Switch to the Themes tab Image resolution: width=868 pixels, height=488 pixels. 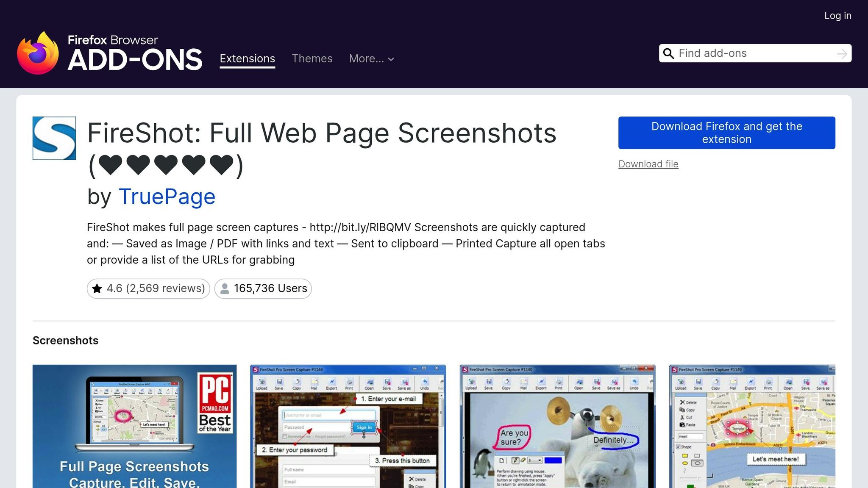point(312,58)
